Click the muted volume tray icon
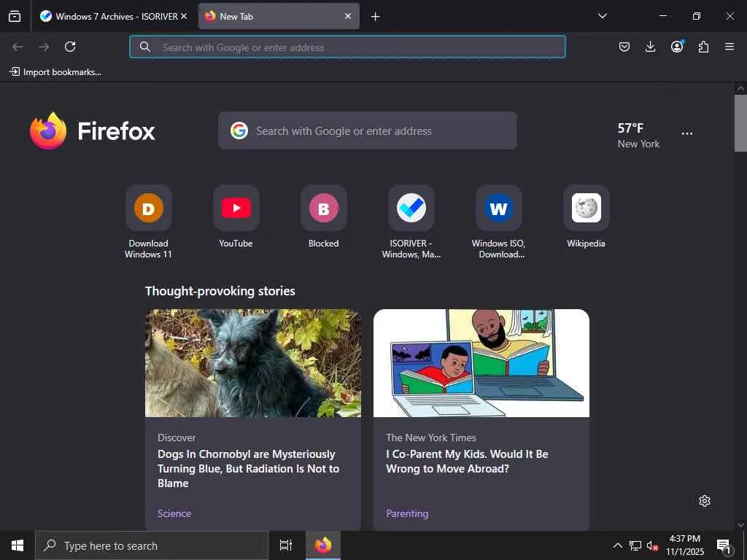Screen dimensions: 747x560 652,545
